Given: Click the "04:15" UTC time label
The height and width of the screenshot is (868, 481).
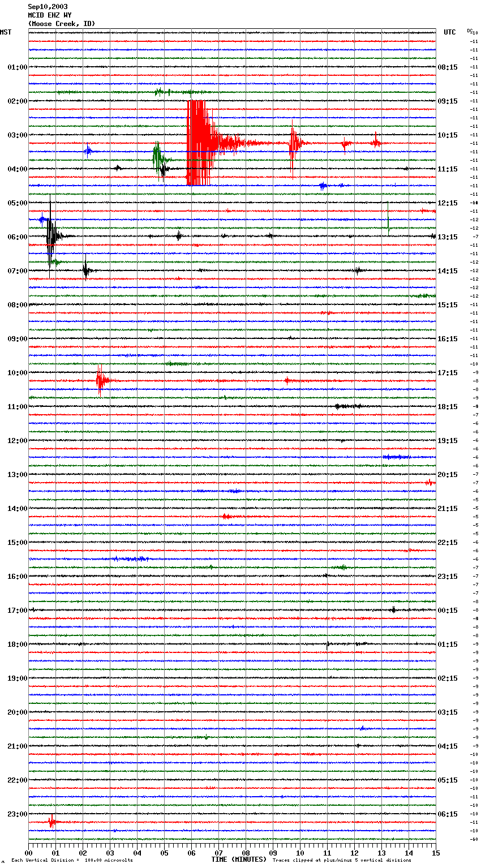Looking at the screenshot, I should (x=448, y=746).
